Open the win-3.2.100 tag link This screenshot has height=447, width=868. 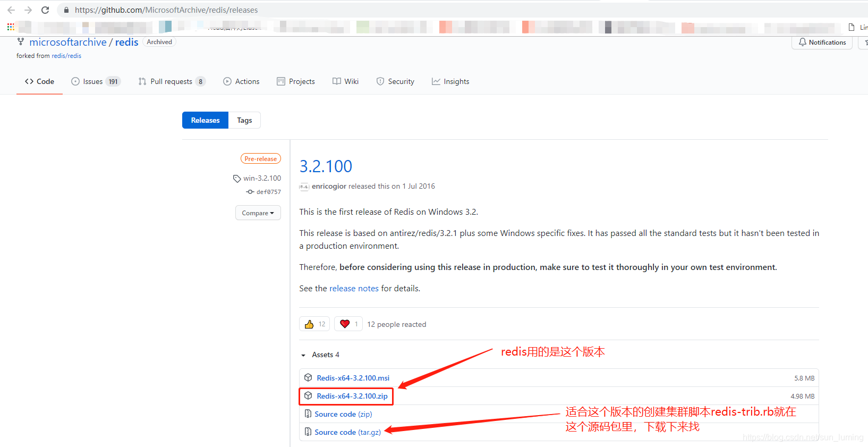(262, 178)
